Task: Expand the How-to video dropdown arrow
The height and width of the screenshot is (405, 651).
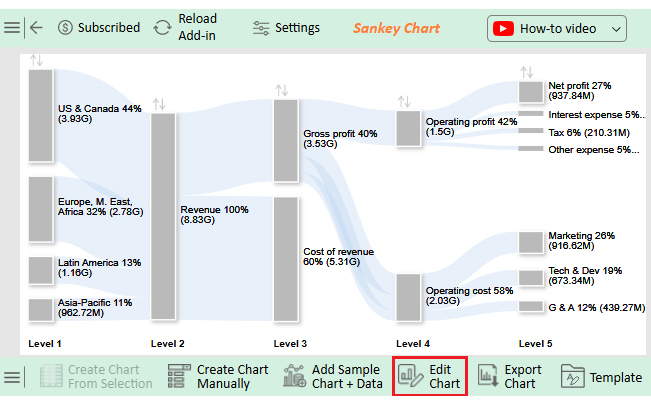Action: tap(617, 29)
